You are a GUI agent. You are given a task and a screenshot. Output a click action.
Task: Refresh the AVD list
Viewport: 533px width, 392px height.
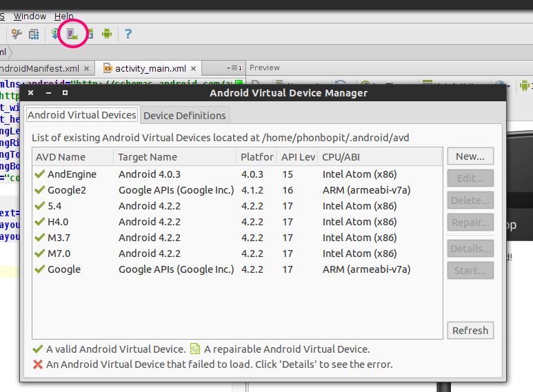point(470,331)
